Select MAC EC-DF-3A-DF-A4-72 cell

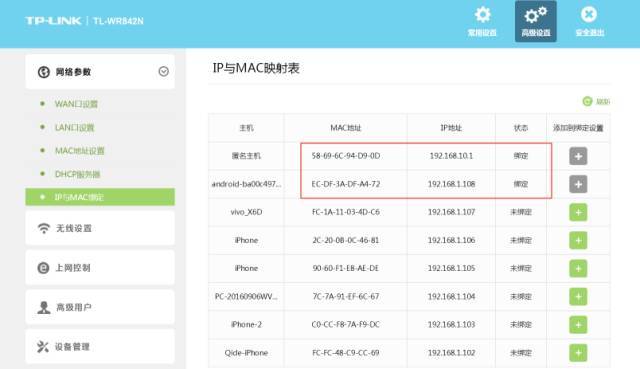point(346,184)
